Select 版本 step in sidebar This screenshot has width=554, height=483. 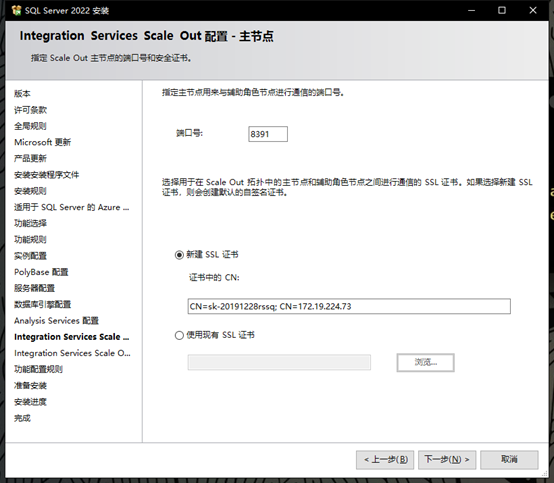click(22, 94)
